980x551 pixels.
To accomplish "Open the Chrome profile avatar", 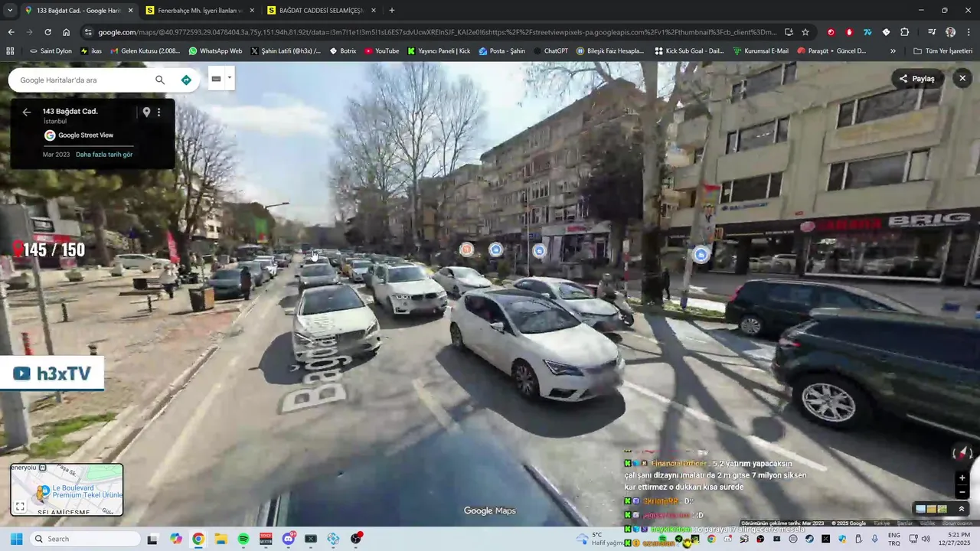I will [x=950, y=32].
